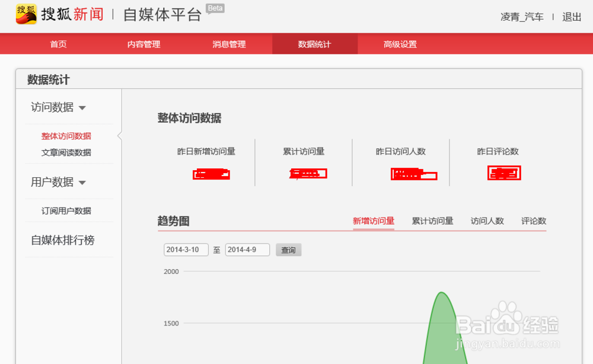Viewport: 593px width, 364px height.
Task: Switch trend chart to 累计访问量
Action: click(x=432, y=220)
